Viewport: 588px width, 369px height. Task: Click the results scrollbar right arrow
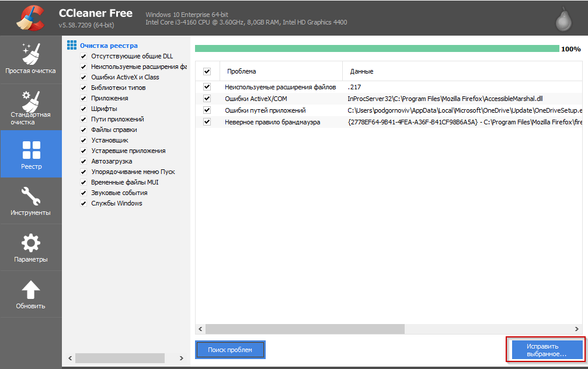coord(577,329)
